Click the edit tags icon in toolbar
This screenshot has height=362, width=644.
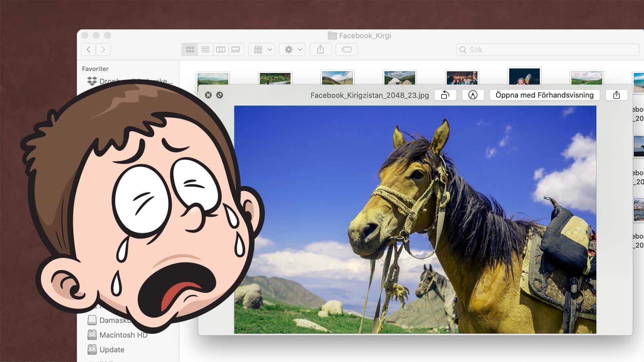click(346, 49)
